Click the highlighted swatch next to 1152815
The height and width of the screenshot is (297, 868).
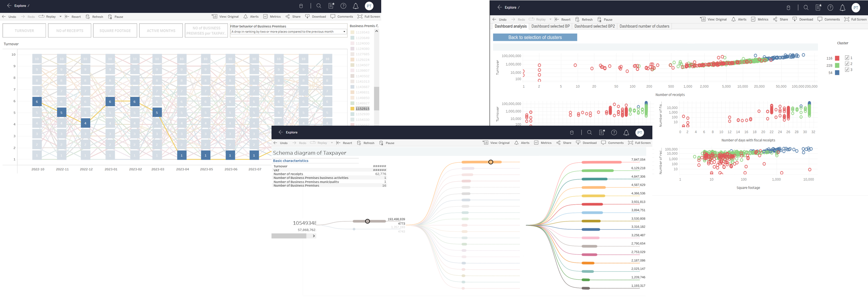[x=352, y=109]
